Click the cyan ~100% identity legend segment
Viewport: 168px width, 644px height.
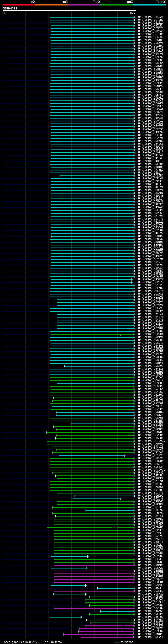pyautogui.click(x=149, y=5)
